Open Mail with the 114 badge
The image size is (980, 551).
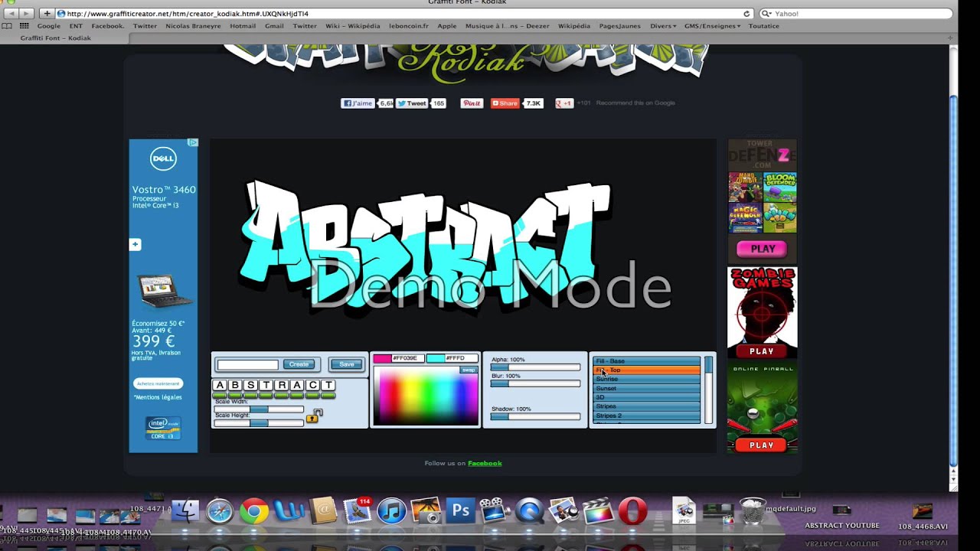(357, 510)
